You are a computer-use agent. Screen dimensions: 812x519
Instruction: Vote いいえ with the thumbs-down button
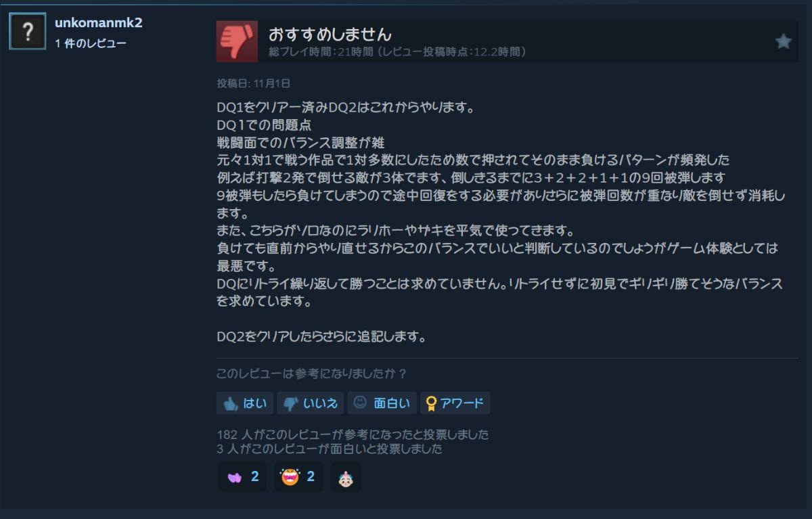[x=311, y=403]
